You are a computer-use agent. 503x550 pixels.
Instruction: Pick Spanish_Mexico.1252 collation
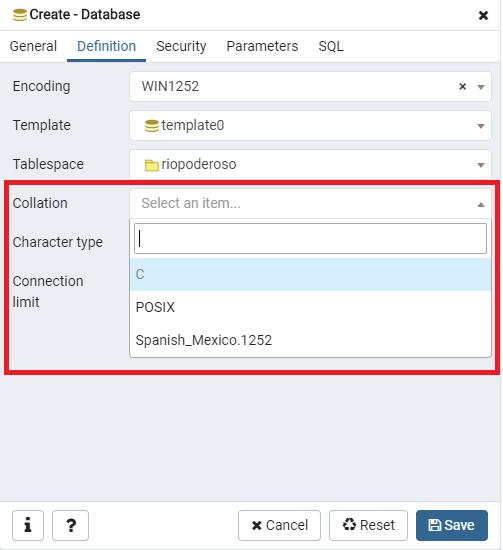click(x=310, y=340)
